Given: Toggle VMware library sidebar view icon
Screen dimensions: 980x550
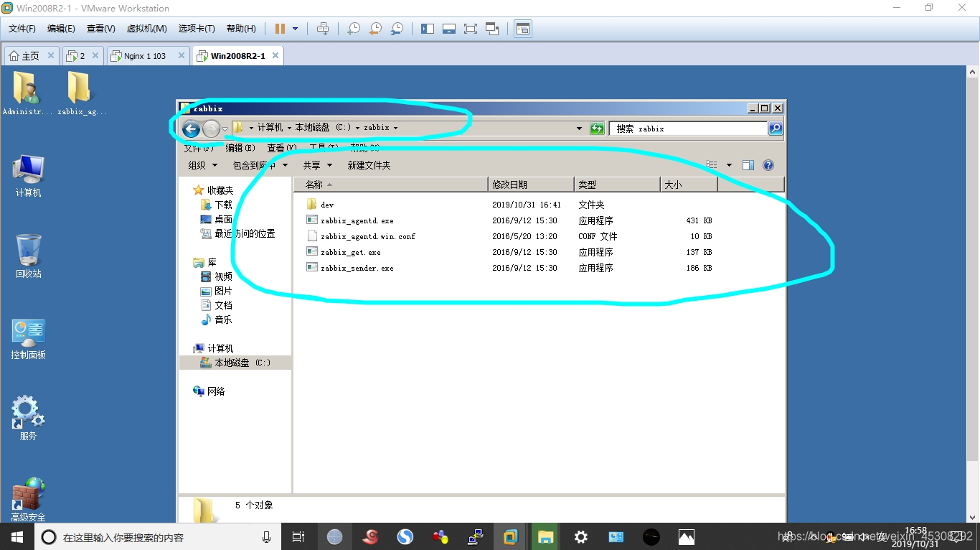Looking at the screenshot, I should click(428, 29).
